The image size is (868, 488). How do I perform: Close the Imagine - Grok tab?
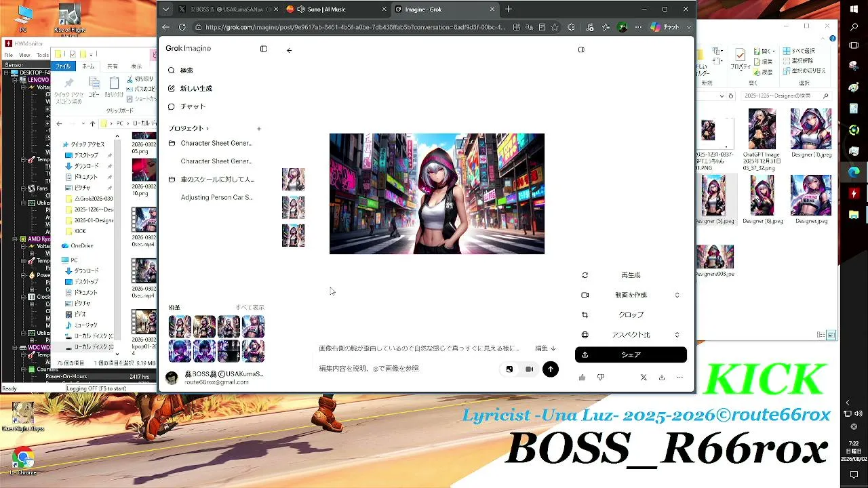point(493,9)
